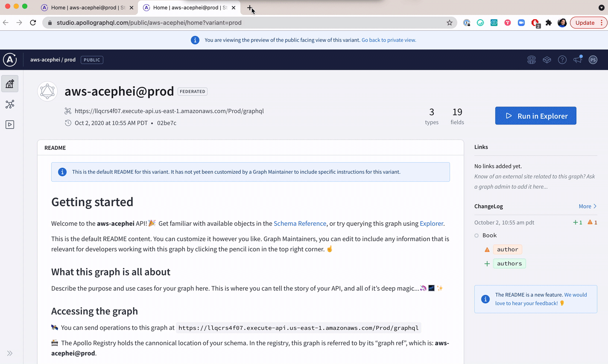Open Chrome three-dot menu beside Update
608x364 pixels.
tap(602, 23)
